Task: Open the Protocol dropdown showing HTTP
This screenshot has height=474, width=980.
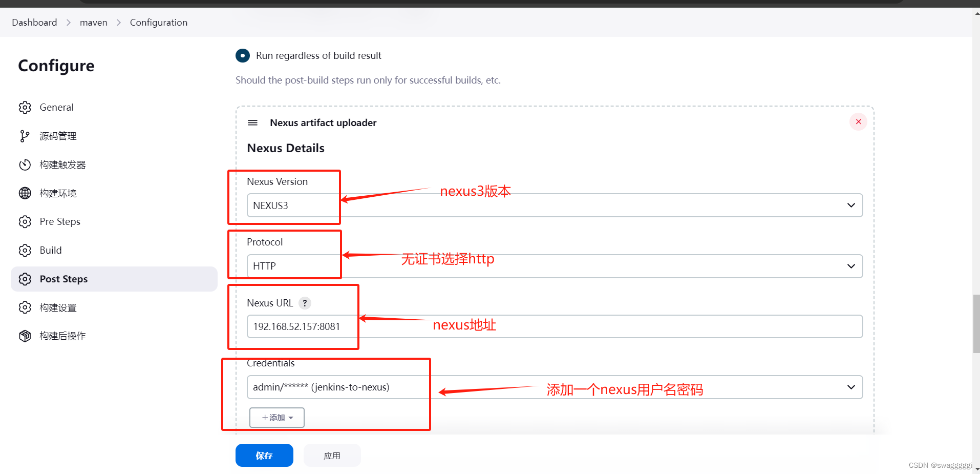Action: click(850, 266)
